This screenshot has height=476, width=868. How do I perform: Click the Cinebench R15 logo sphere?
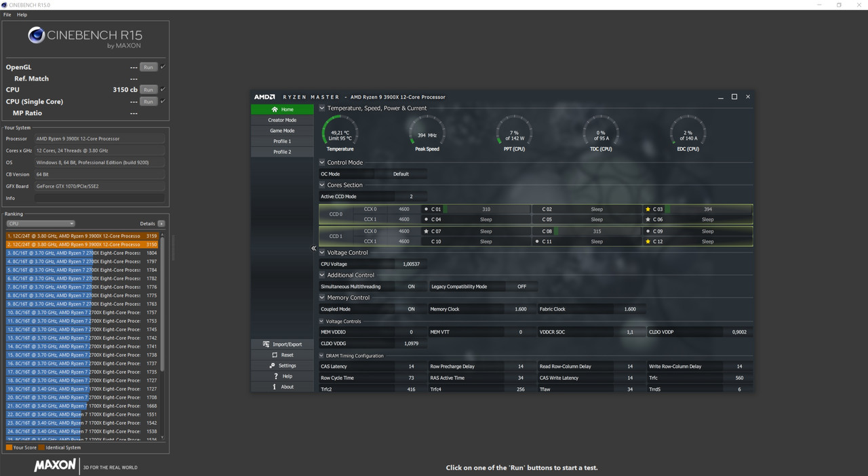point(36,35)
